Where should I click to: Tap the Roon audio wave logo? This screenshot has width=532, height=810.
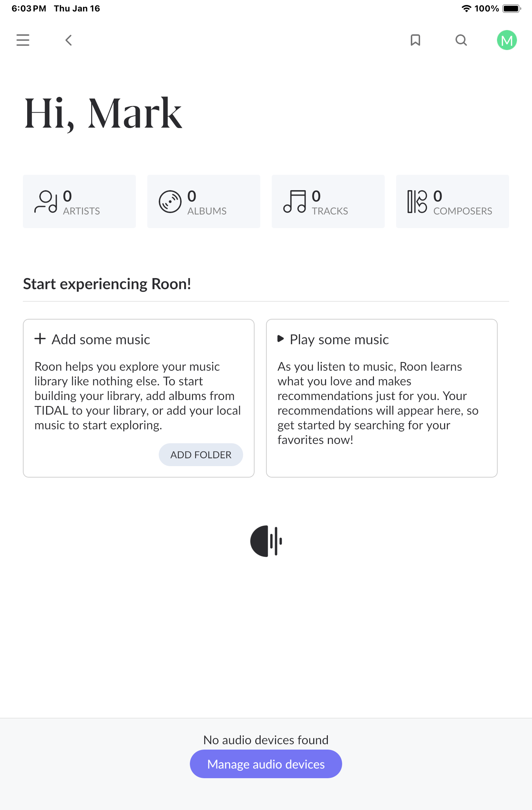pos(266,541)
